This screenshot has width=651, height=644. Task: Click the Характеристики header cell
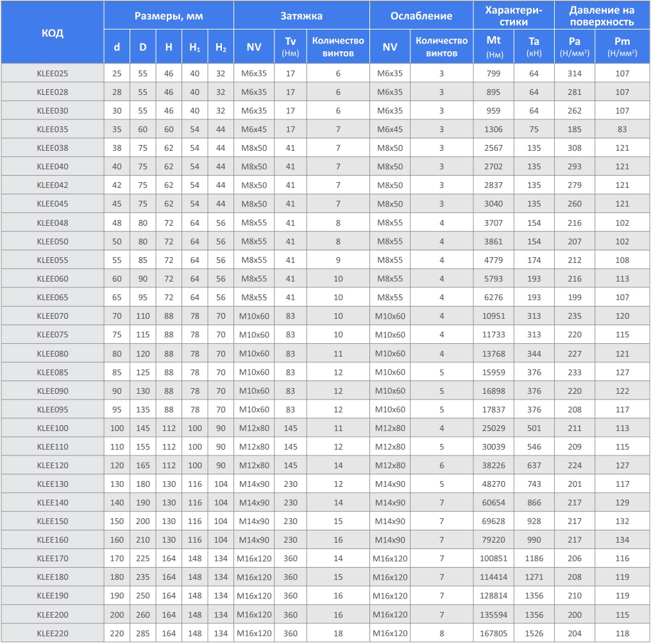tap(513, 16)
